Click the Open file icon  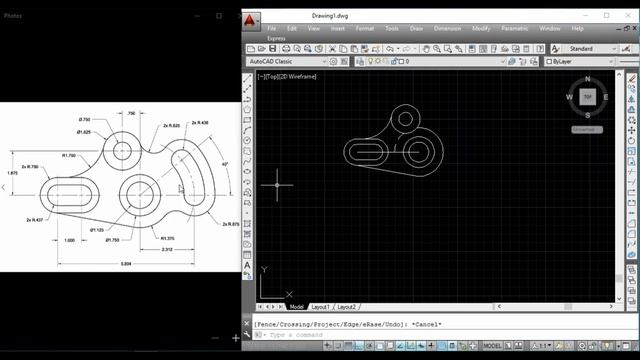(262, 49)
